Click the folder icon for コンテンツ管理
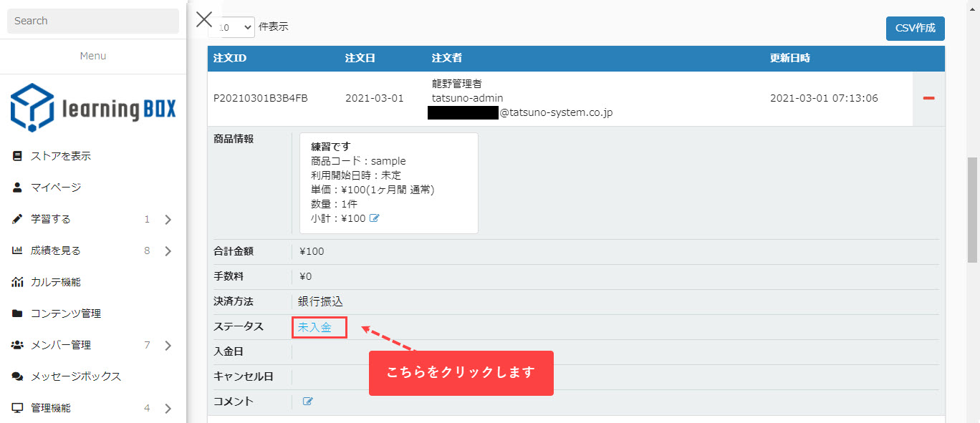Image resolution: width=980 pixels, height=423 pixels. (17, 313)
